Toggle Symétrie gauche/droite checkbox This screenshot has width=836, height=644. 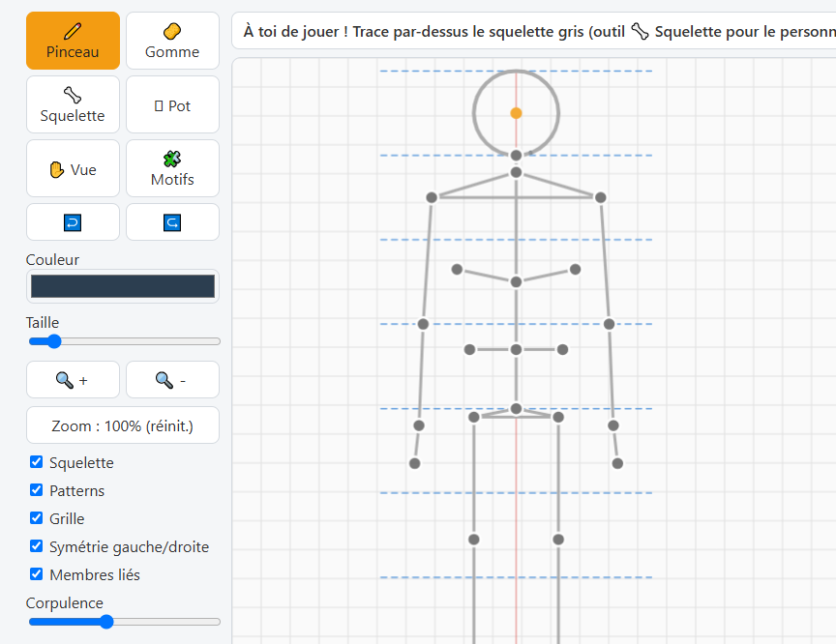coord(36,546)
